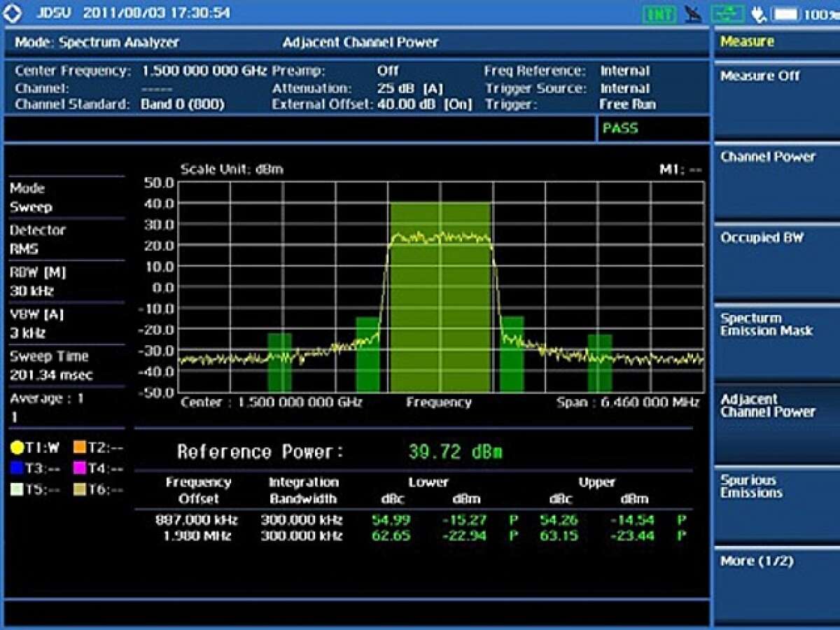The height and width of the screenshot is (630, 840).
Task: Click the Span : 6.460 000 MHz label
Action: 628,402
